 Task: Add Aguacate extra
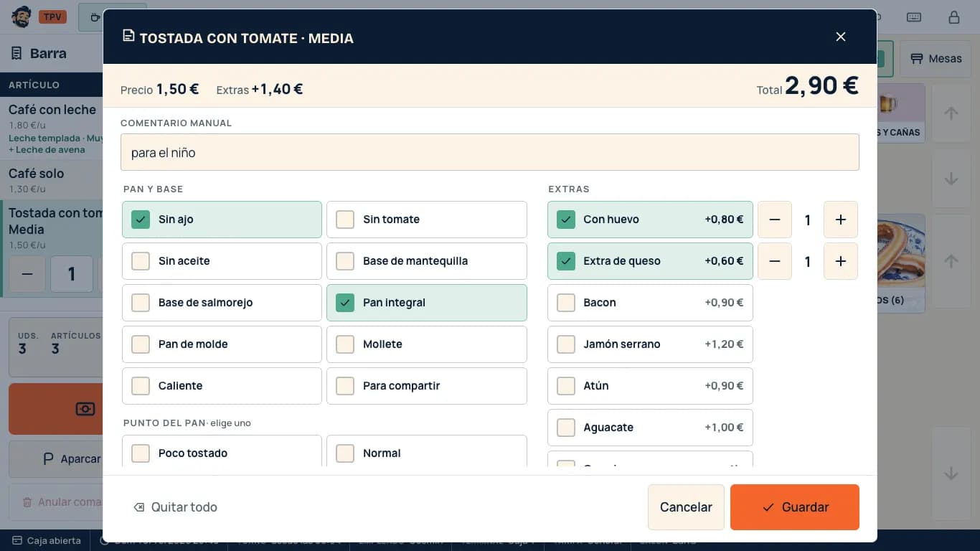(x=650, y=428)
